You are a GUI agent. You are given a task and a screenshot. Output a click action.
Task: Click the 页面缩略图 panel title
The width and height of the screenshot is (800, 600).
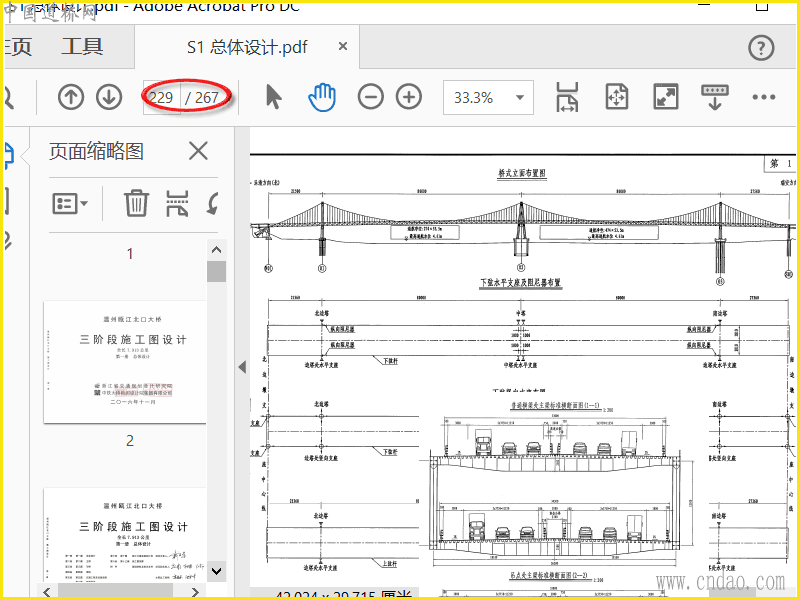96,151
